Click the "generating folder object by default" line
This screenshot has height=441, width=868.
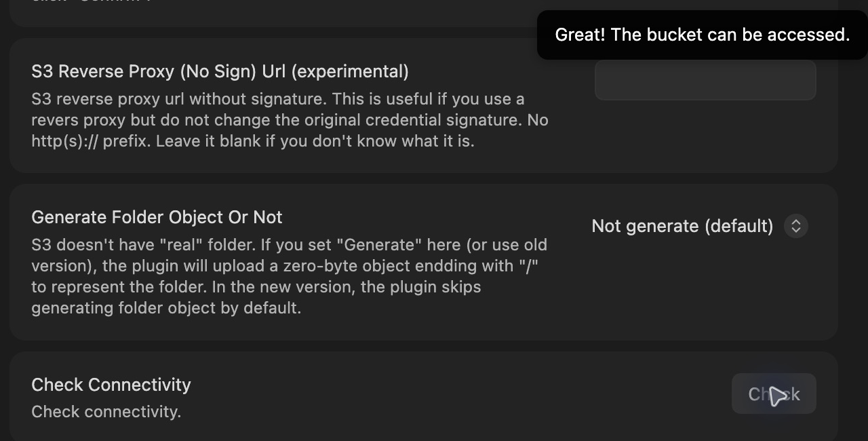166,307
